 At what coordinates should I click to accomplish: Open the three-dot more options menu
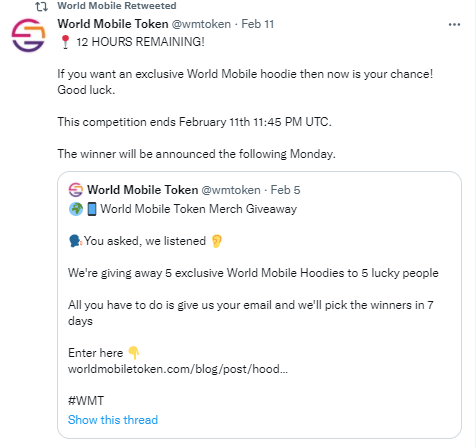(x=454, y=24)
